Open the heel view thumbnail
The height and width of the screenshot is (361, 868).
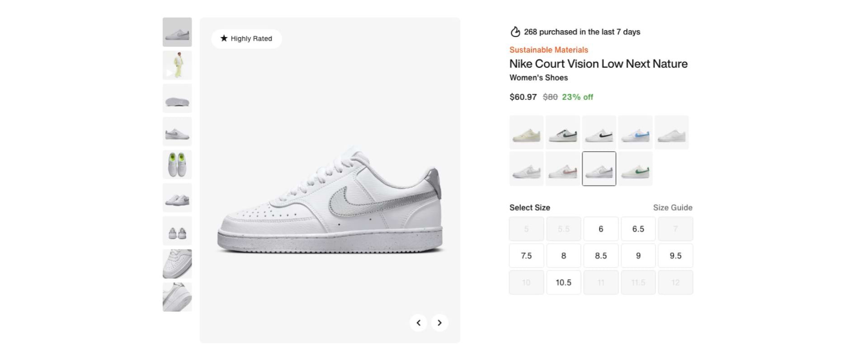[x=177, y=230]
